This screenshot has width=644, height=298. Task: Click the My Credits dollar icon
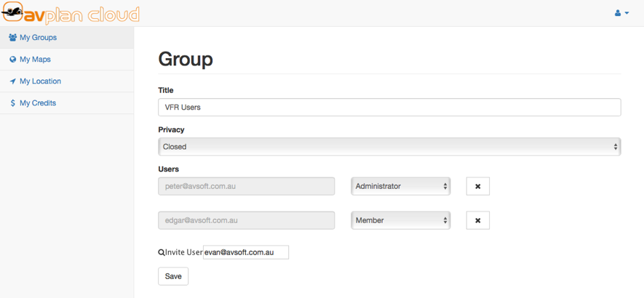point(12,103)
